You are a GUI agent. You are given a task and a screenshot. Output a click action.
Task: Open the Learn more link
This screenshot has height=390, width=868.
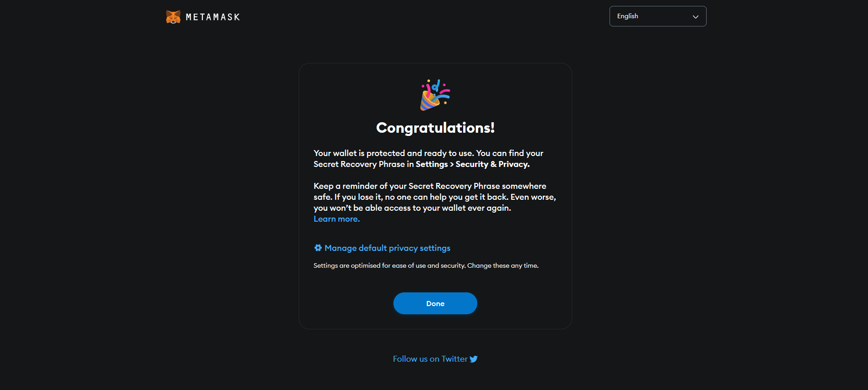[336, 219]
